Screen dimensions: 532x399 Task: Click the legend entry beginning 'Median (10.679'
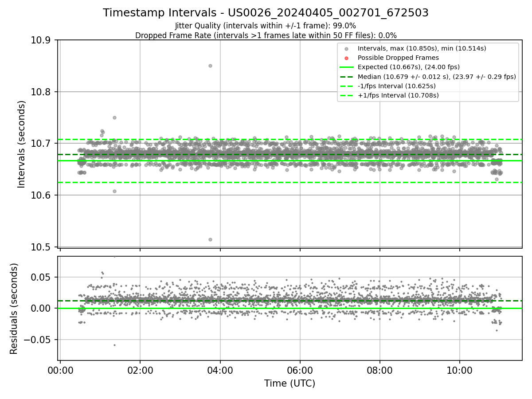pos(437,77)
